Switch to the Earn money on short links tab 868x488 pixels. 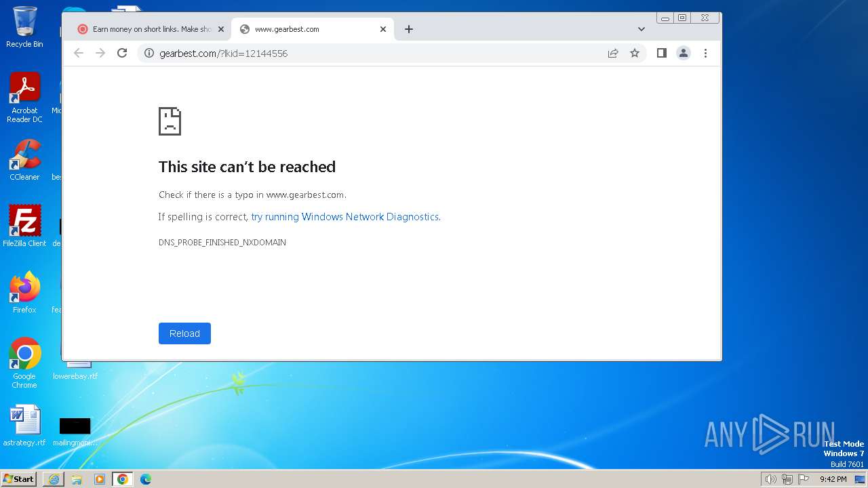pyautogui.click(x=151, y=29)
